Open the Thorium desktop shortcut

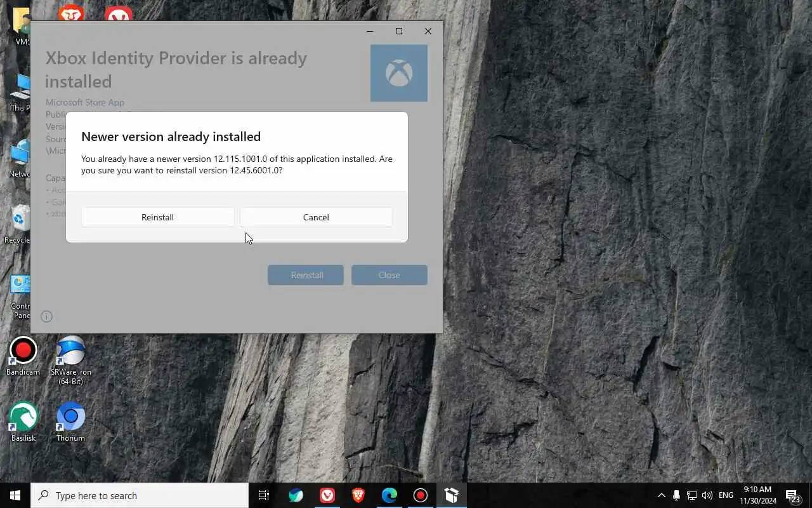click(70, 422)
